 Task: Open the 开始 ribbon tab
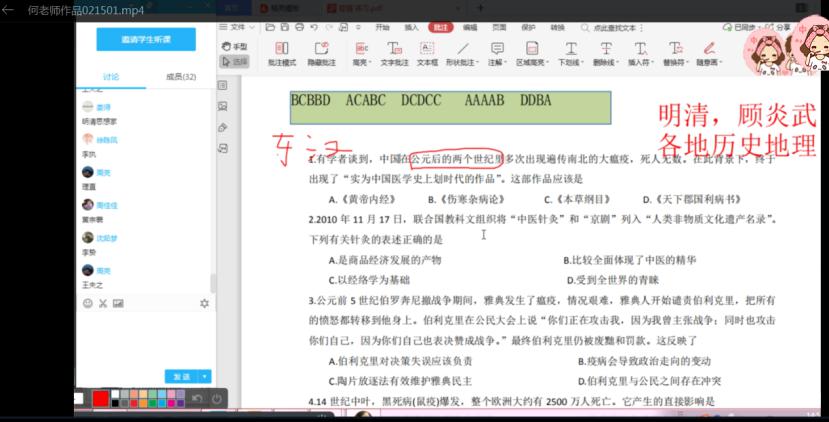(382, 28)
